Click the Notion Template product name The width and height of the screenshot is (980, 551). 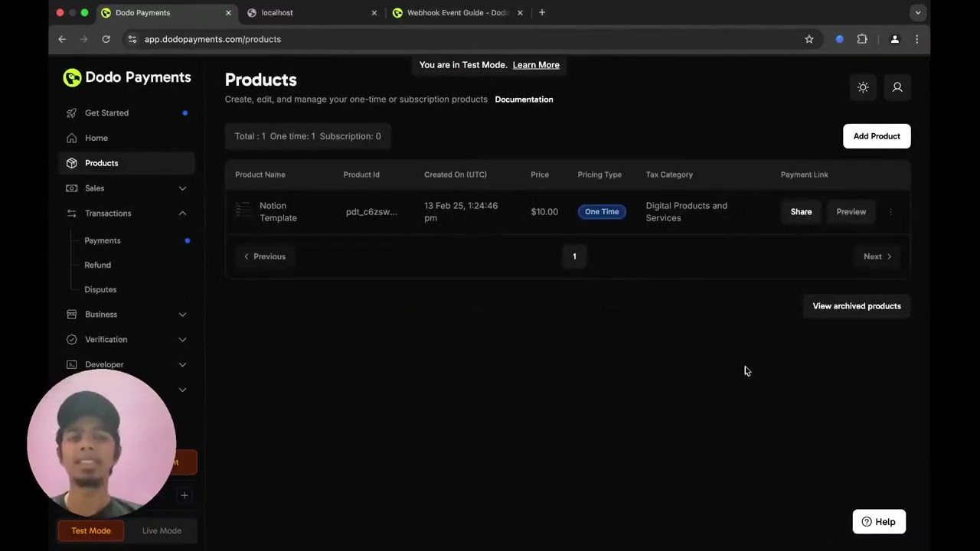click(278, 212)
